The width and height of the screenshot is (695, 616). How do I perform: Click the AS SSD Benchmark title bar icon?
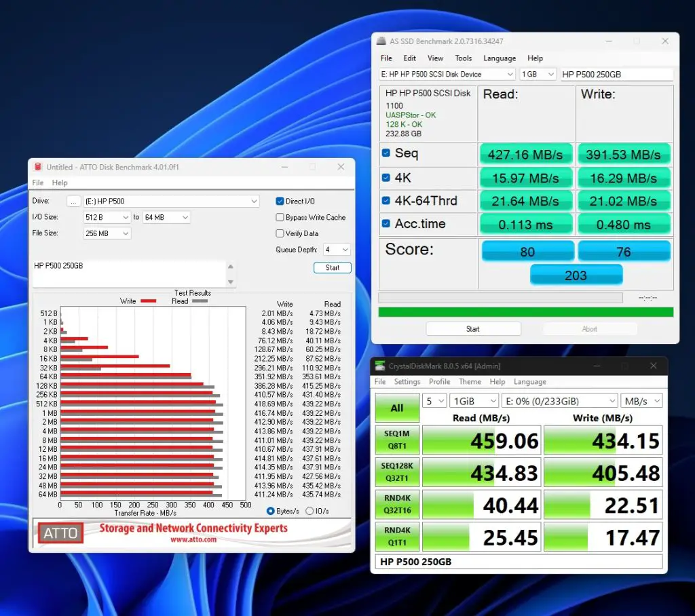(381, 41)
